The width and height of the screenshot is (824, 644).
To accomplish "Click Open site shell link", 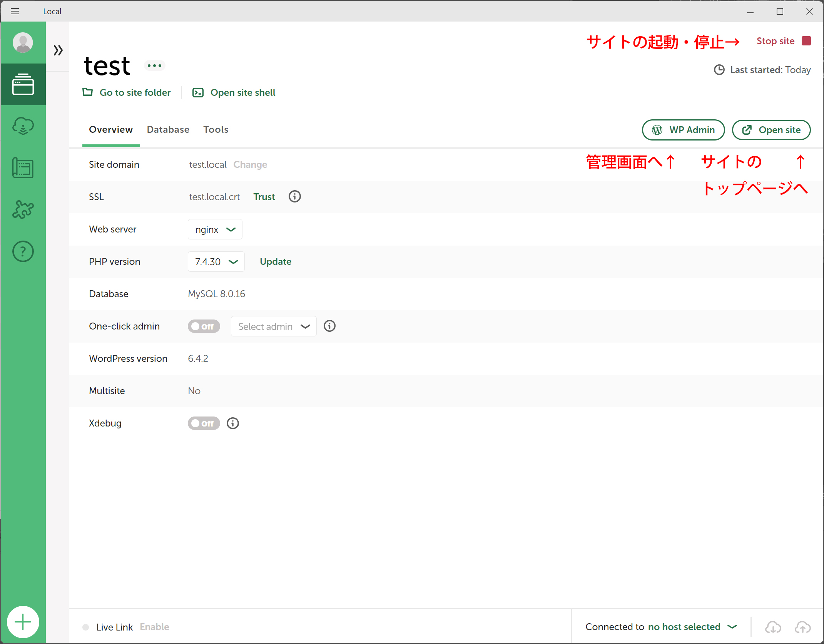I will (243, 92).
